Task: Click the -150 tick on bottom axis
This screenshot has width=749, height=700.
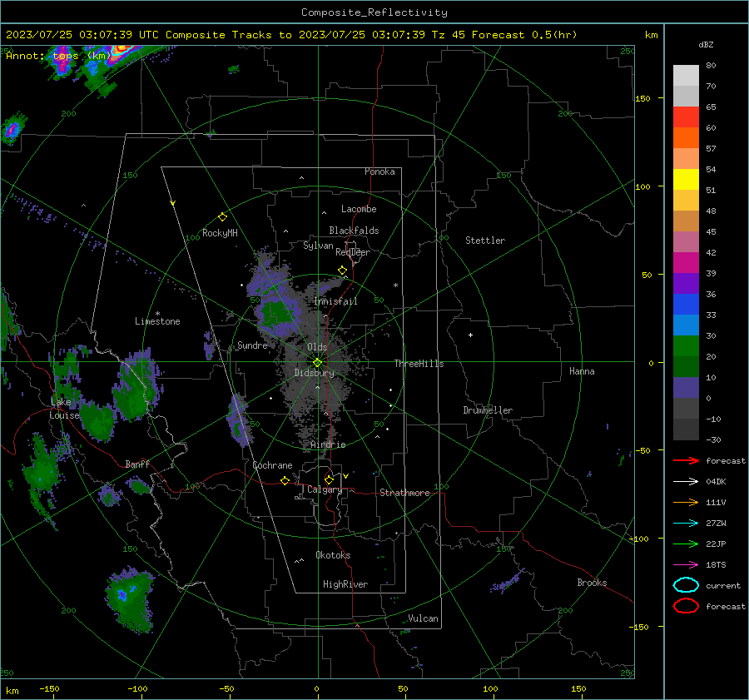Action: click(x=49, y=688)
